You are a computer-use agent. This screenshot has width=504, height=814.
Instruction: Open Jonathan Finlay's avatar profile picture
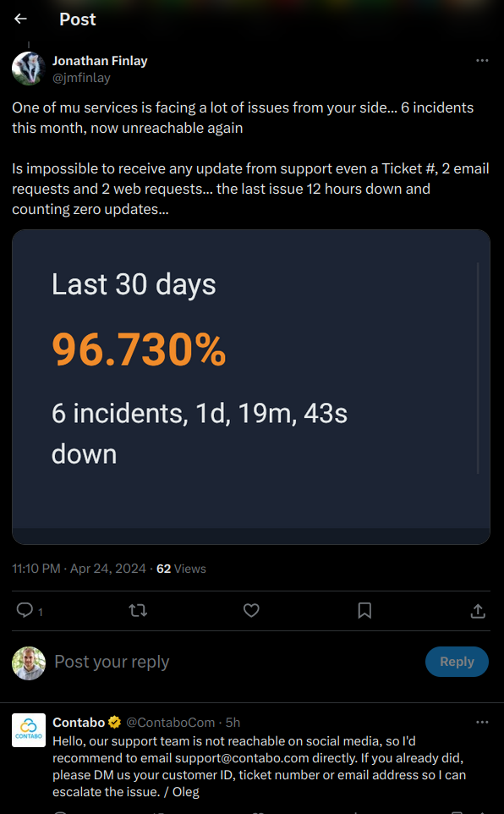[x=29, y=68]
